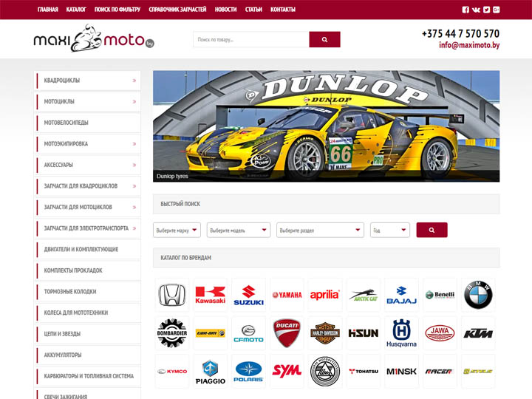The image size is (532, 399).
Task: Open the 'Год' year dropdown
Action: coord(390,230)
